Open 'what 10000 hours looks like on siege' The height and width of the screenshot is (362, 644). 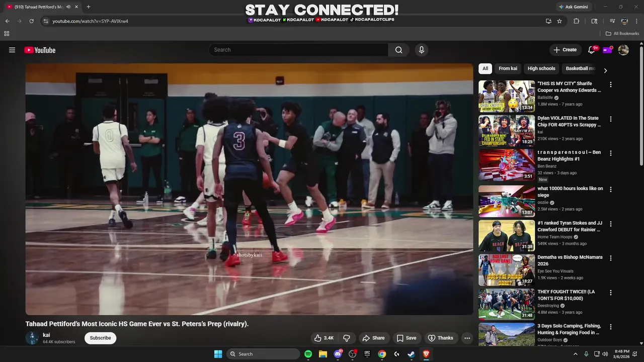point(570,192)
